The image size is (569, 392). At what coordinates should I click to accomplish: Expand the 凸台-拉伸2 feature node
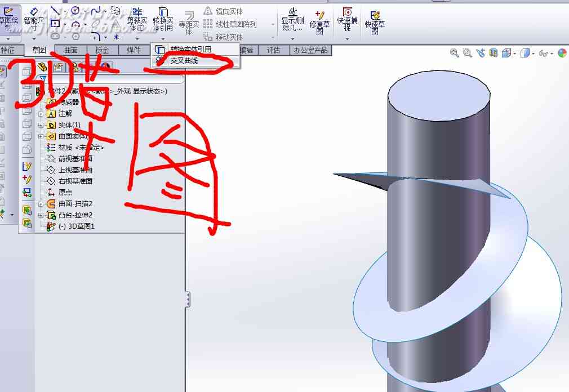[x=41, y=215]
